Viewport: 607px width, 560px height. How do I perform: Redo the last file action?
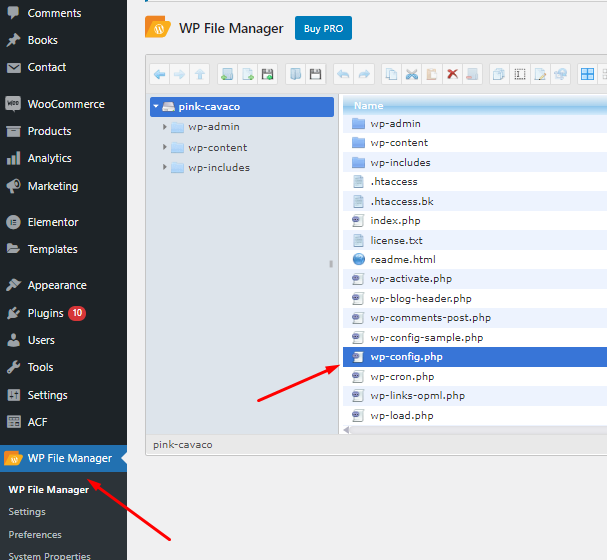364,74
